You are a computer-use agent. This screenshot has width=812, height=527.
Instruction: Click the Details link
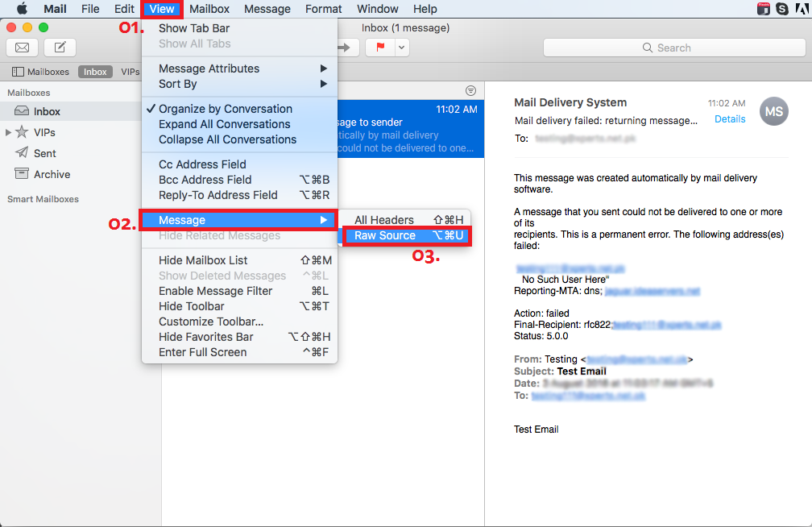click(x=730, y=119)
